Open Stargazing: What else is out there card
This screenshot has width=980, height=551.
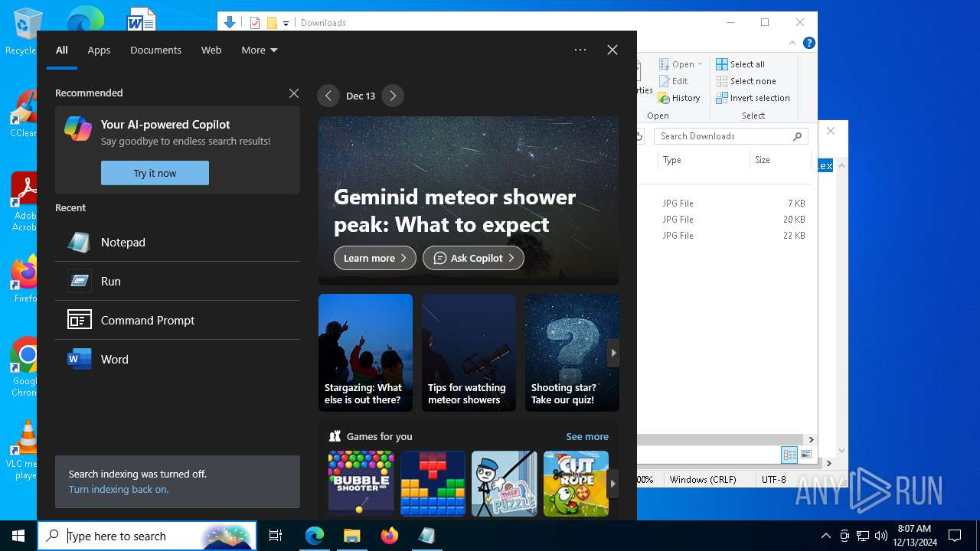point(365,353)
